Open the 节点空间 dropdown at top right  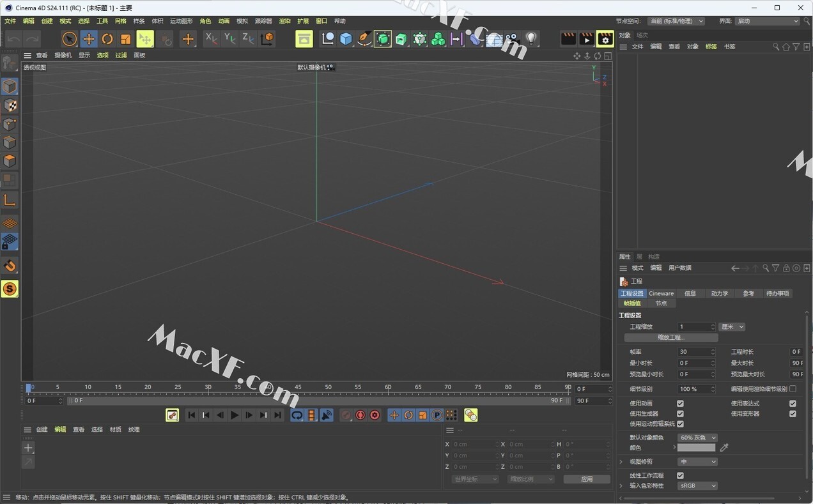point(676,21)
